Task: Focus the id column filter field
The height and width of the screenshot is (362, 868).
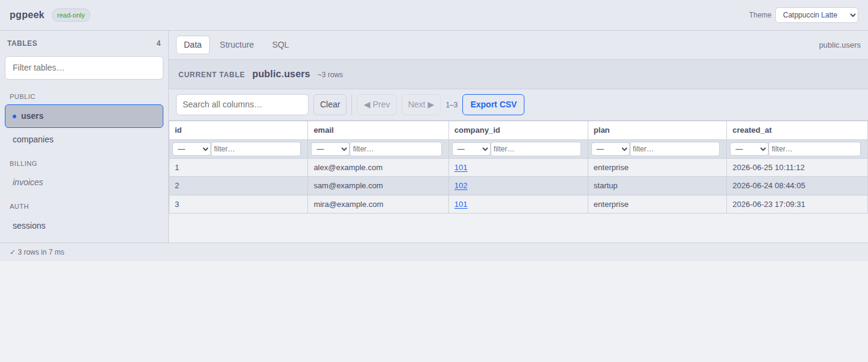Action: coord(256,149)
